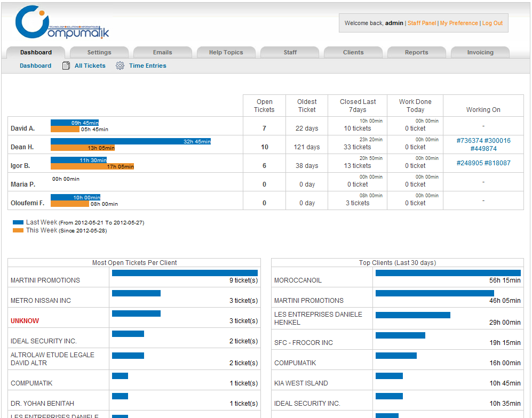View the Reports tab
The width and height of the screenshot is (532, 418).
click(x=417, y=52)
